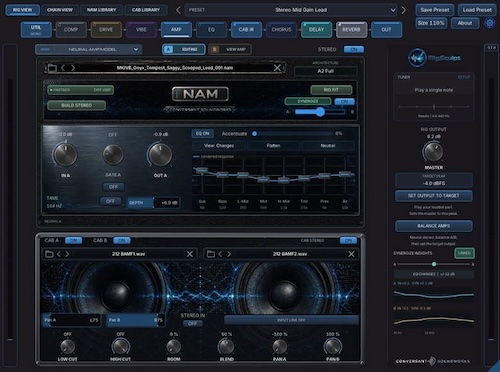This screenshot has width=500, height=372.
Task: Toggle the STEREO ON switch
Action: pyautogui.click(x=354, y=49)
